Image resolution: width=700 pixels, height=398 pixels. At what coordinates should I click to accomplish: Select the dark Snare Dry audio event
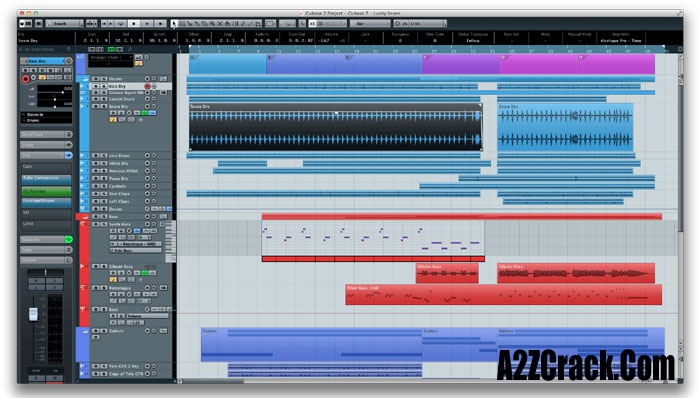coord(335,127)
